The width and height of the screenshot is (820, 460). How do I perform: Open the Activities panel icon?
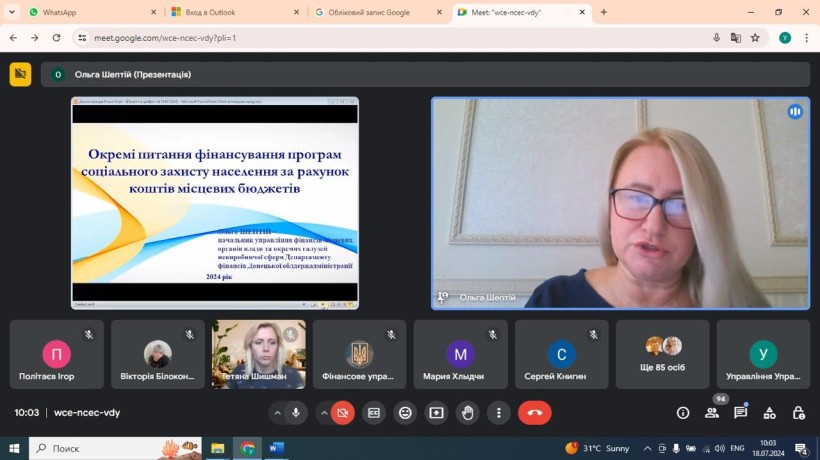point(770,413)
